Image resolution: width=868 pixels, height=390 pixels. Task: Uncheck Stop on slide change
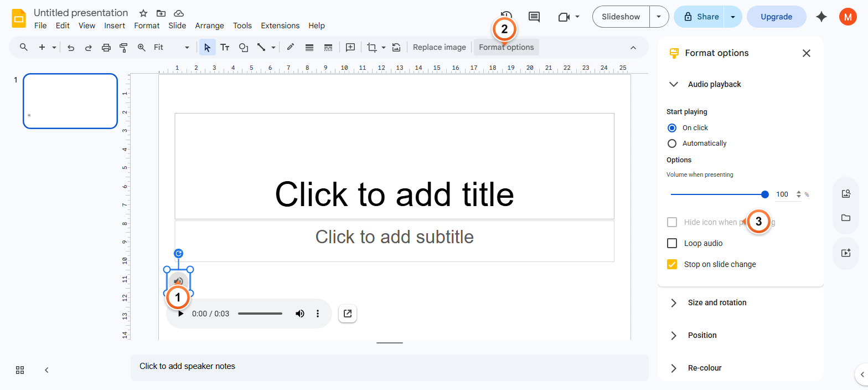pyautogui.click(x=672, y=264)
